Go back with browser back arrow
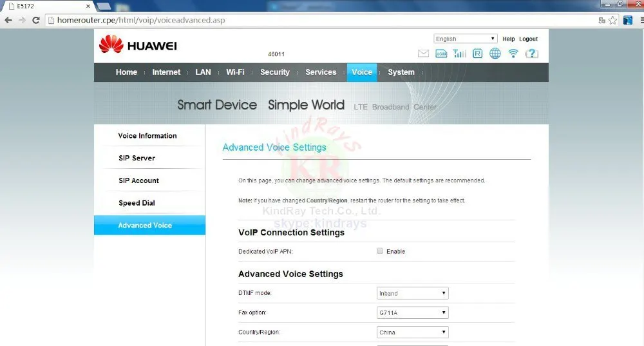This screenshot has width=644, height=346. pos(8,20)
